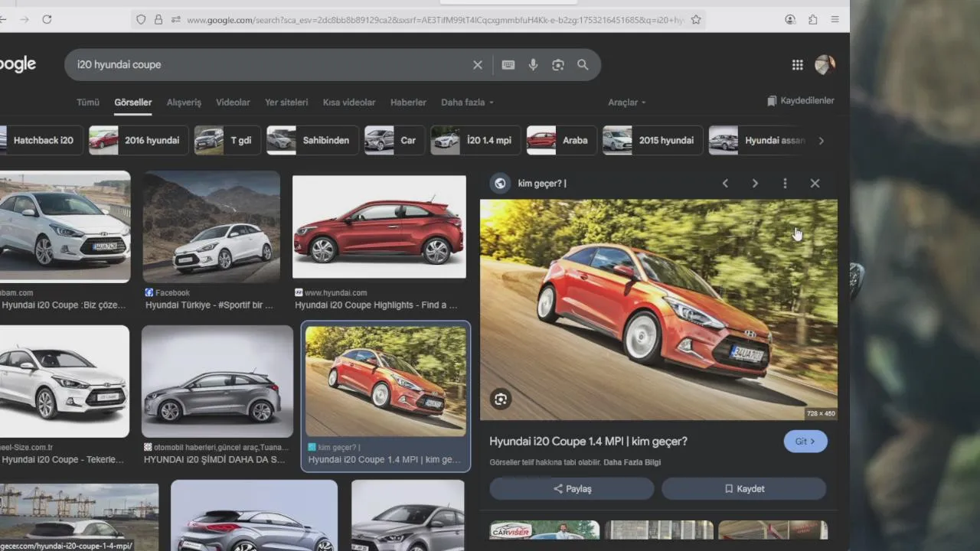Bookmark this page with the star icon
Viewport: 980px width, 551px height.
click(x=696, y=20)
